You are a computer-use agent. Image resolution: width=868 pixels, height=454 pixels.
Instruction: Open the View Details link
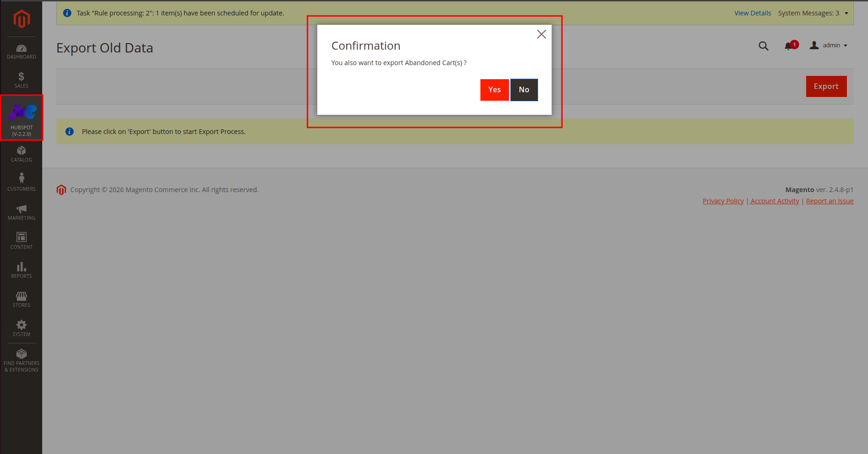[x=752, y=13]
